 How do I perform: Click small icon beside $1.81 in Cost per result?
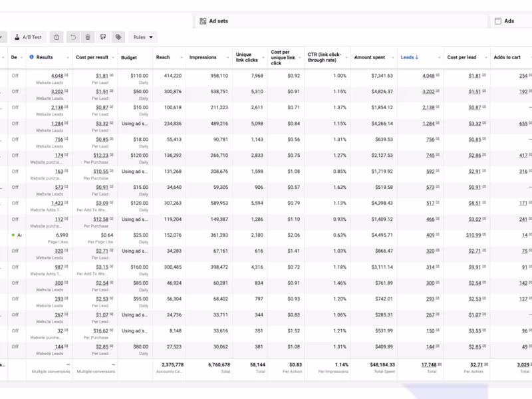click(x=112, y=75)
